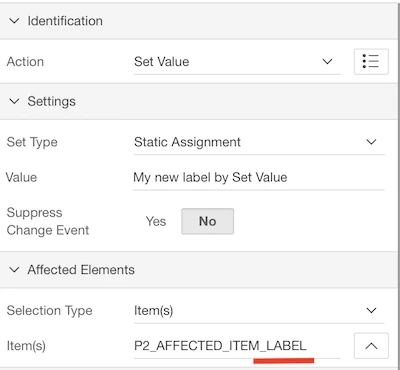
Task: Collapse the Settings section
Action: click(14, 101)
